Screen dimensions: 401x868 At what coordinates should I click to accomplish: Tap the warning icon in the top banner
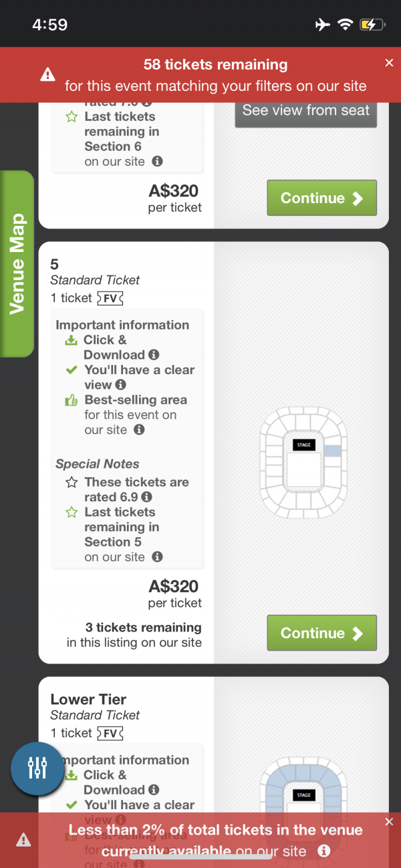pos(47,75)
